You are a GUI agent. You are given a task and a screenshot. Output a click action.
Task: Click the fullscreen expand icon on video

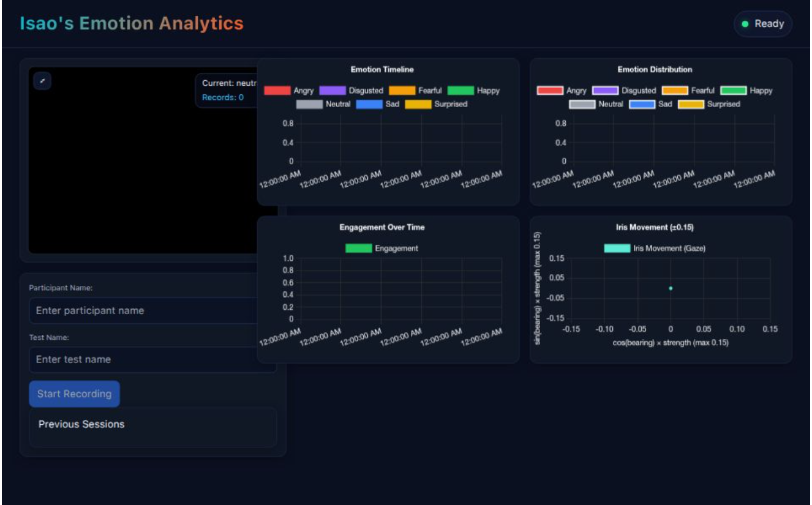(42, 81)
